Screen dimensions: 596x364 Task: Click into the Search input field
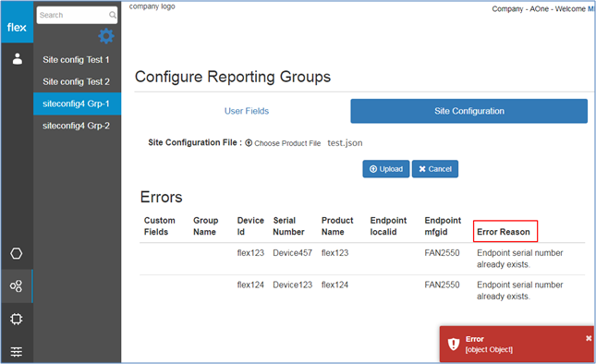pyautogui.click(x=77, y=15)
